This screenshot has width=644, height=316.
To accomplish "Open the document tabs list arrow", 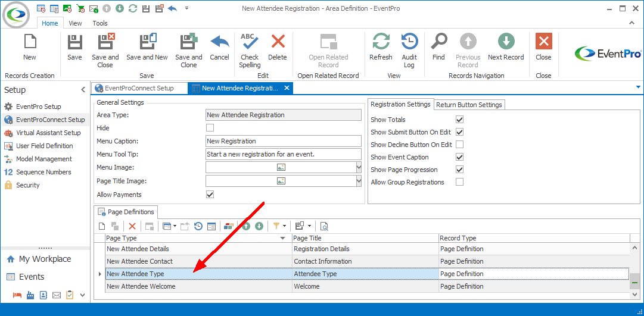I will [x=638, y=87].
